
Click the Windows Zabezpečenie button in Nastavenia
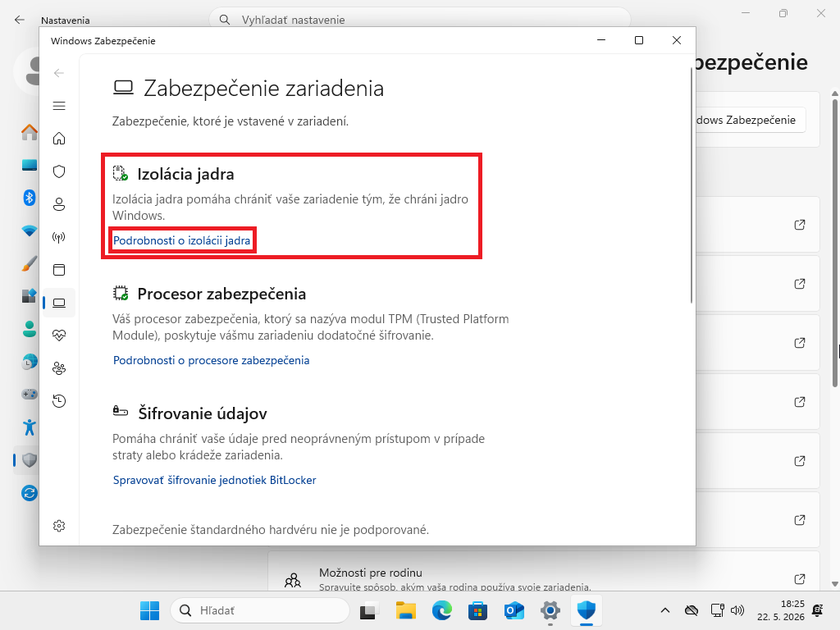[x=750, y=120]
